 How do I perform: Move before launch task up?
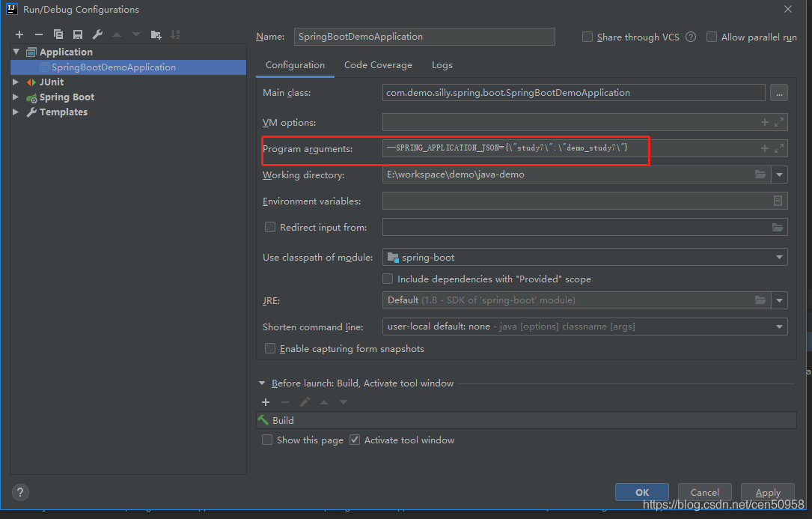(324, 402)
